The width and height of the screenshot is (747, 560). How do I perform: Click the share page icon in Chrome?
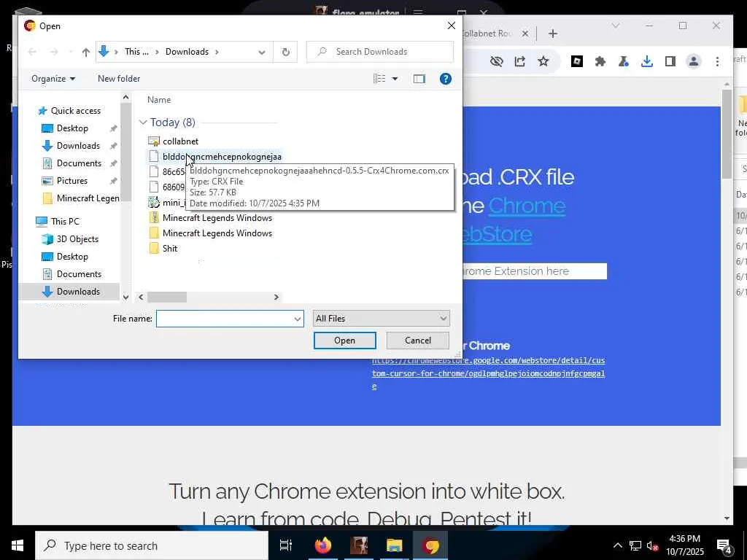pos(519,61)
